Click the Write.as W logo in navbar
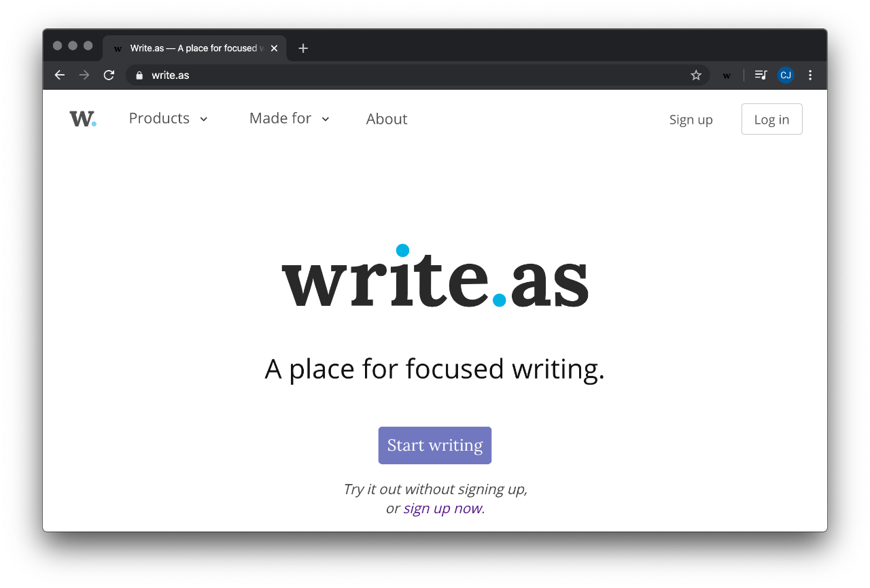 coord(83,119)
